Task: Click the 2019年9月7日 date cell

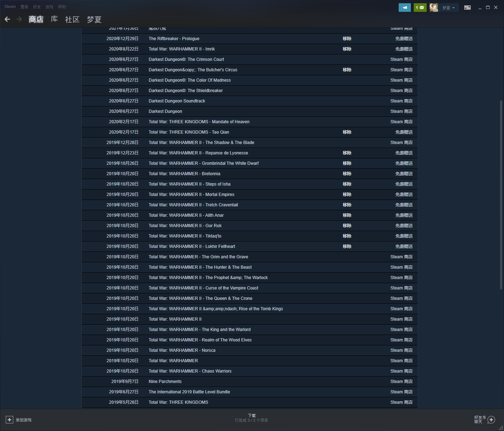Action: (x=125, y=382)
